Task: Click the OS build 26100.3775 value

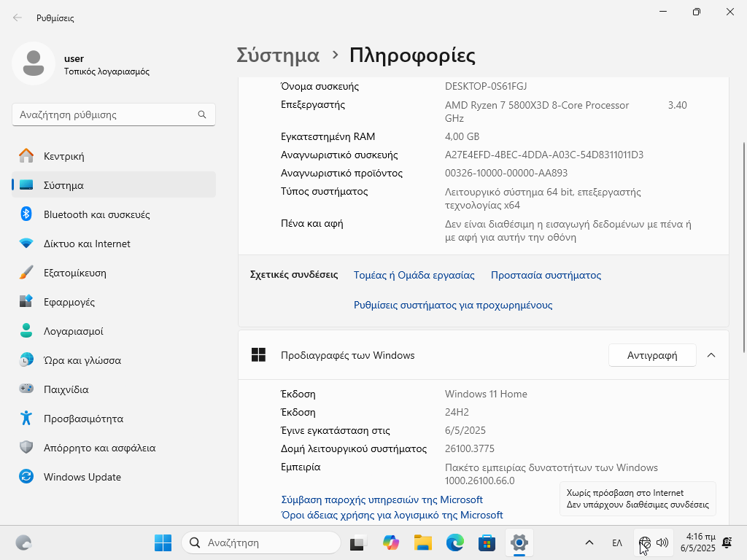Action: coord(470,448)
